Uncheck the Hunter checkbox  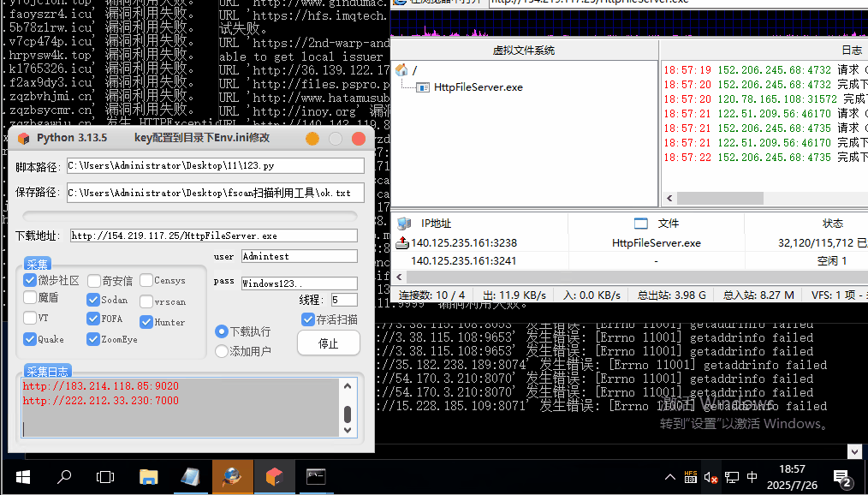[x=146, y=322]
